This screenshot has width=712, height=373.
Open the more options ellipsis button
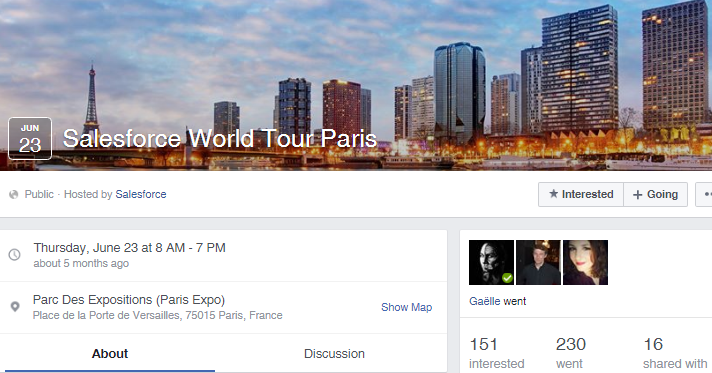(704, 194)
